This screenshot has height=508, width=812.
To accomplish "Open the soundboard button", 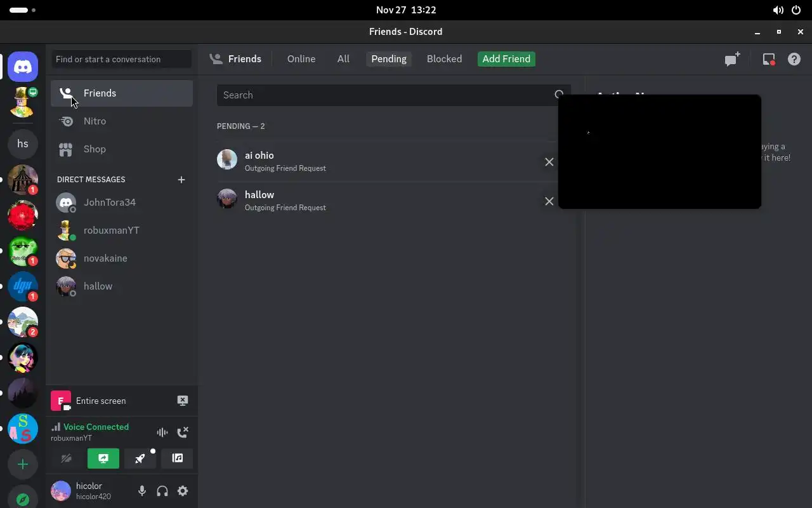I will click(177, 458).
